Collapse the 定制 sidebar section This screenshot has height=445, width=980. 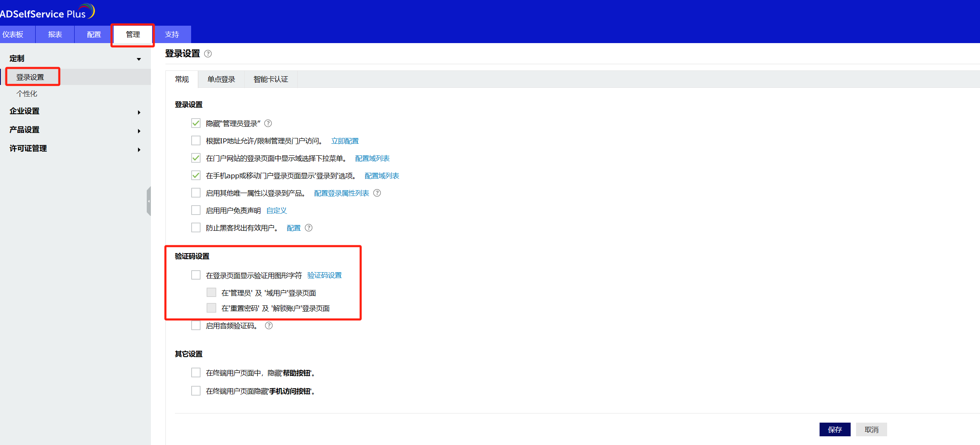tap(139, 59)
